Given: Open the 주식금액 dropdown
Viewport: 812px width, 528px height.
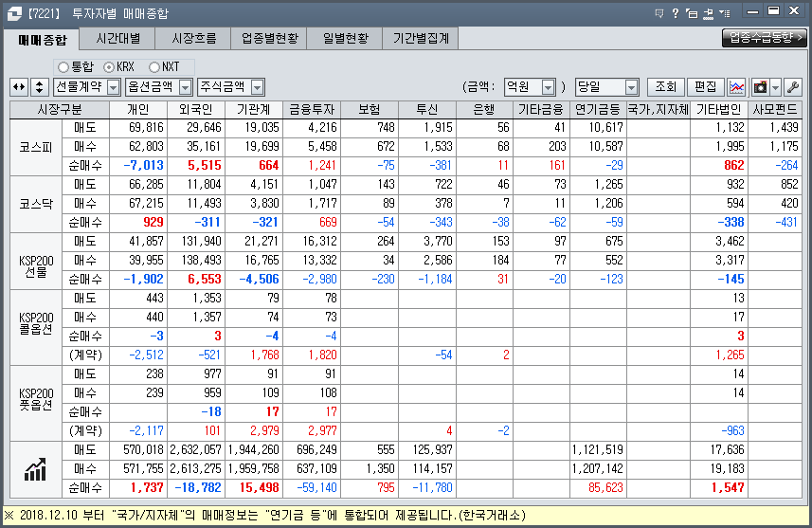Looking at the screenshot, I should click(x=231, y=87).
